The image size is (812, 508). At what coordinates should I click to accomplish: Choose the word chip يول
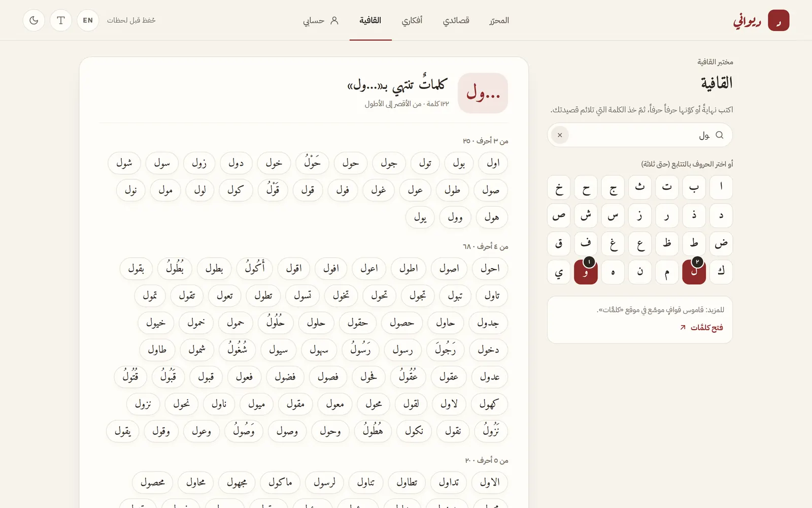point(420,217)
